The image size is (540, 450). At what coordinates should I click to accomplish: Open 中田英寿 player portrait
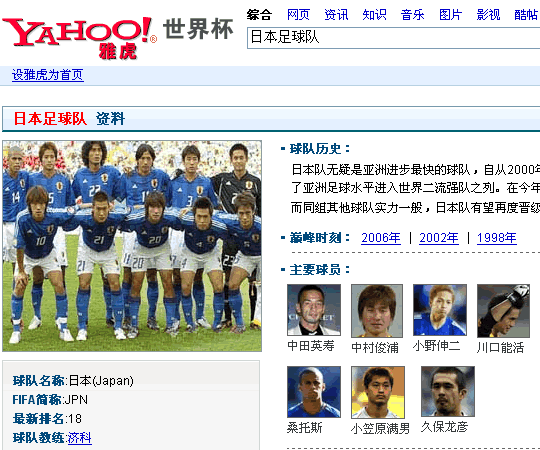(314, 310)
